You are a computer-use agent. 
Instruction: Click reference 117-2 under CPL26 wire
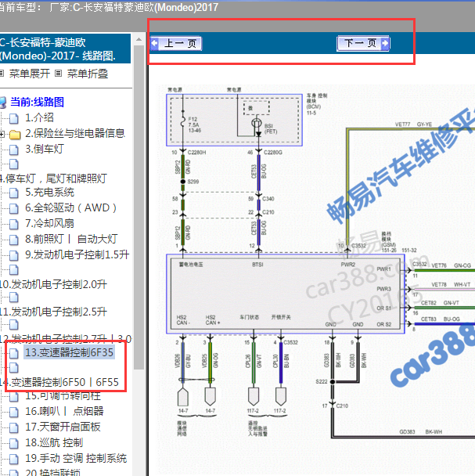253,411
